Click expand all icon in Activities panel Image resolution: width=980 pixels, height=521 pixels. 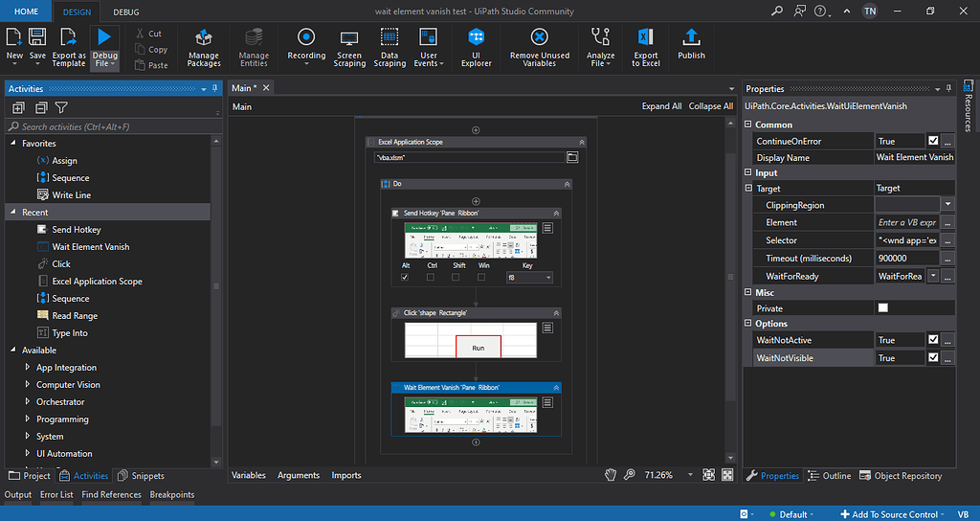[x=18, y=107]
